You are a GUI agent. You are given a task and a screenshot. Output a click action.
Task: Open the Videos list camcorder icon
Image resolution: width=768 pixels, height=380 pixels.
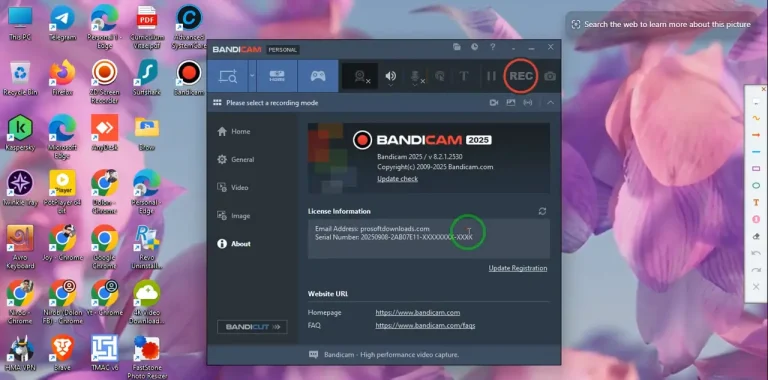(x=494, y=103)
